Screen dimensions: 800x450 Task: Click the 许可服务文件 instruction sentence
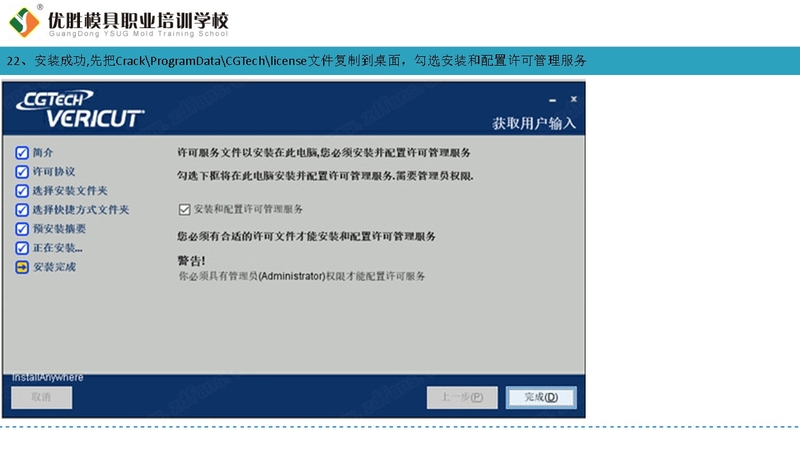click(x=324, y=153)
